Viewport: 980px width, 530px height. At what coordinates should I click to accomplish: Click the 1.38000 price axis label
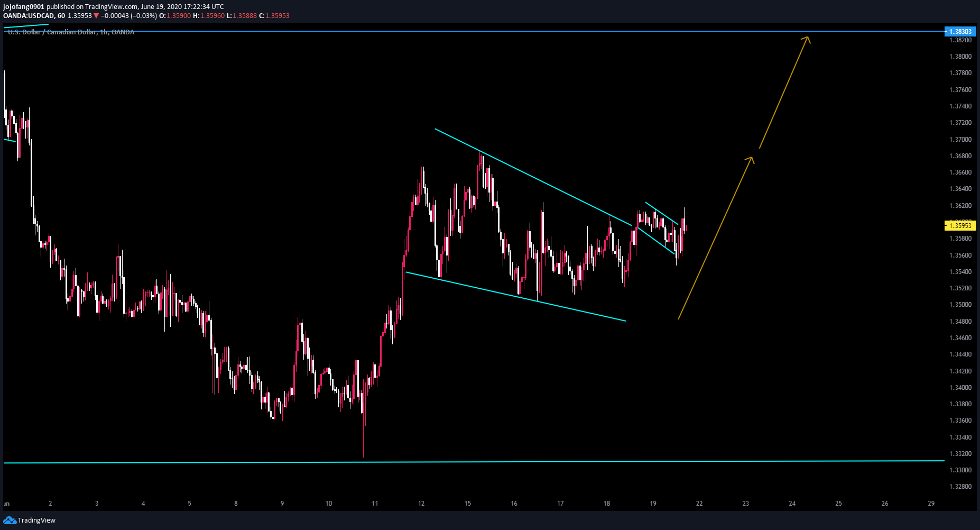(x=960, y=57)
